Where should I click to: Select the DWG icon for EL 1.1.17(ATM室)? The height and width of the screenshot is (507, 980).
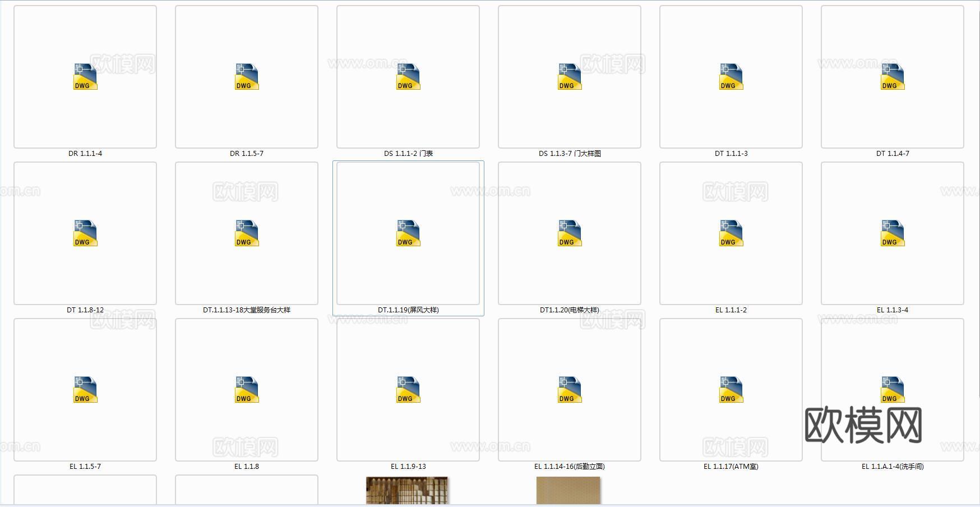(x=731, y=390)
